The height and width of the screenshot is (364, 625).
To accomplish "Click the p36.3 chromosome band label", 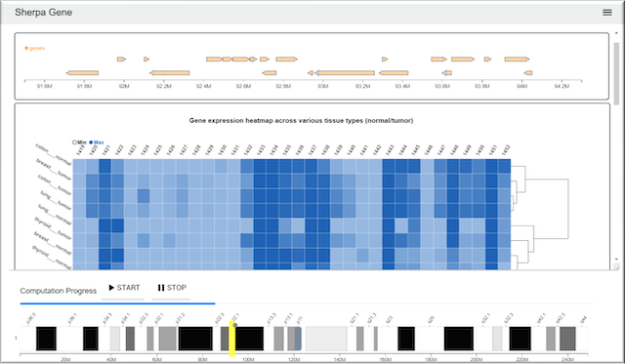I will point(30,318).
